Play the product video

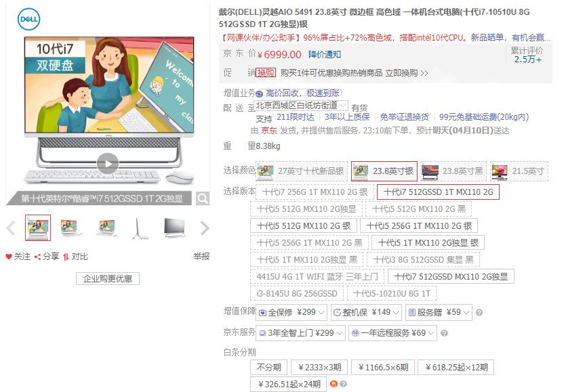tap(108, 164)
